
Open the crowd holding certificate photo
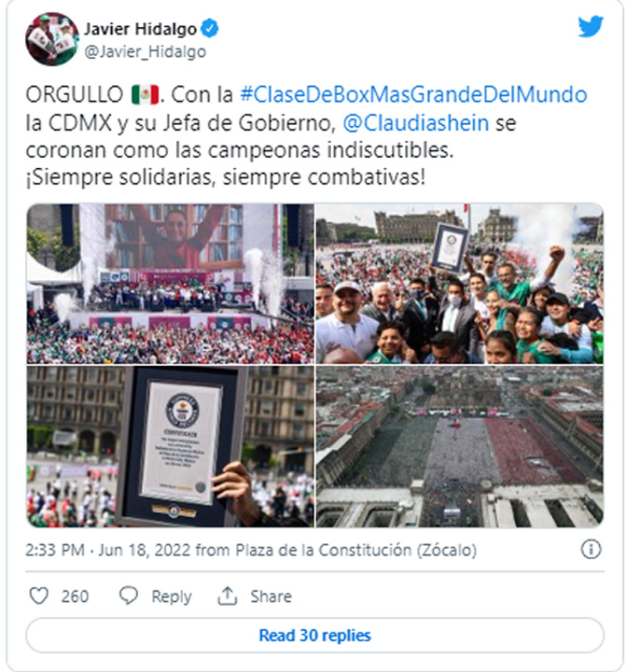coord(460,284)
